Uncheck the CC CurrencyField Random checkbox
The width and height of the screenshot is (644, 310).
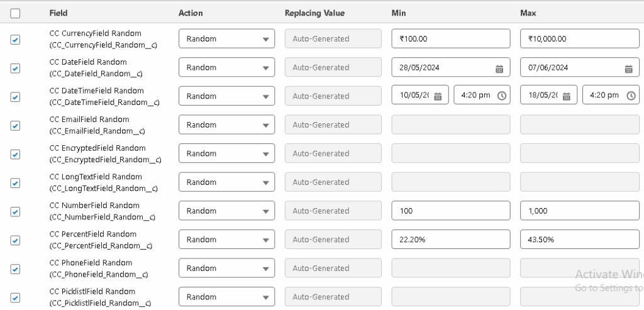[15, 40]
